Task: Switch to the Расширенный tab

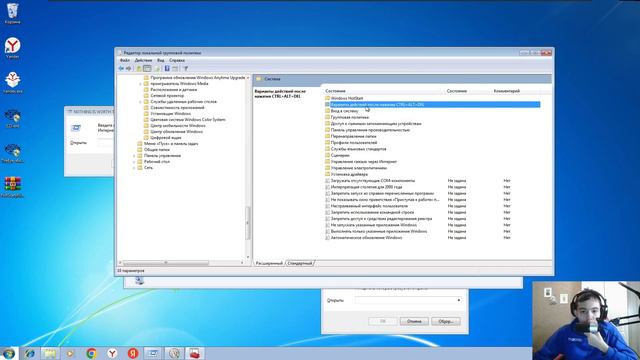Action: point(269,264)
